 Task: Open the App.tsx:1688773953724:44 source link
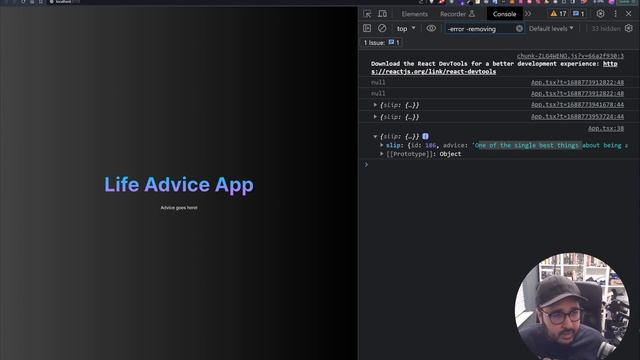point(577,117)
